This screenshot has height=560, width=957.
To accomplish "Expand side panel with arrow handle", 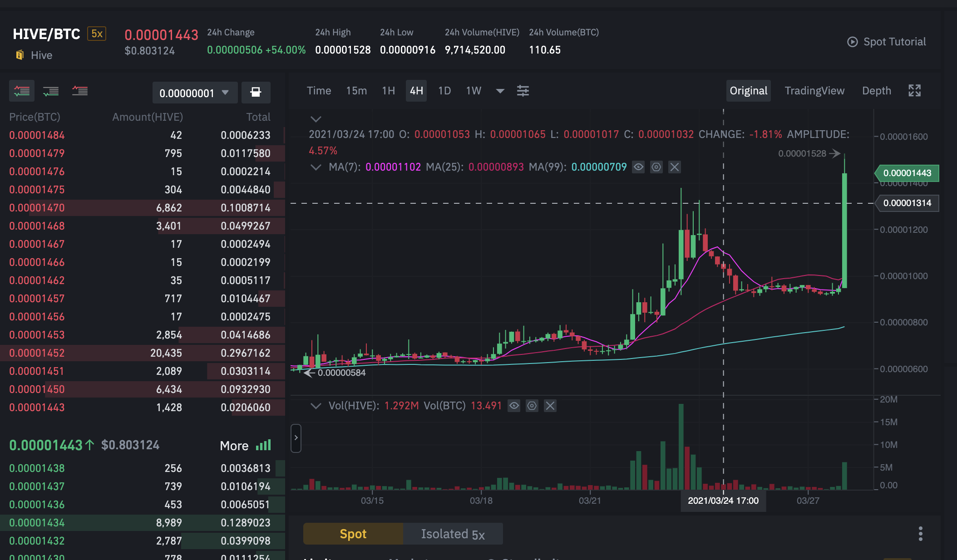I will click(x=296, y=438).
